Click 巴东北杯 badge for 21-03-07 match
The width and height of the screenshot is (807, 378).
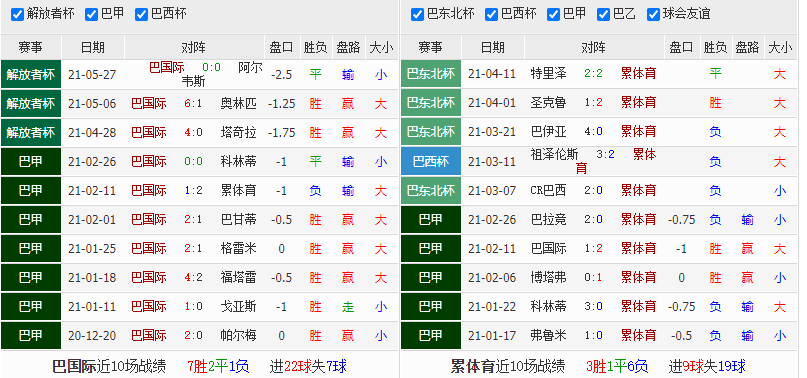coord(431,191)
